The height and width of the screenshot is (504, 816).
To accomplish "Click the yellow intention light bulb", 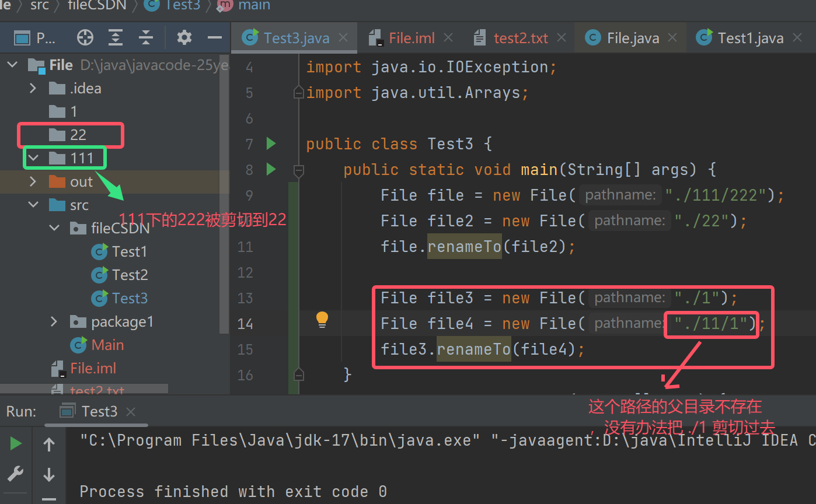I will pos(322,320).
